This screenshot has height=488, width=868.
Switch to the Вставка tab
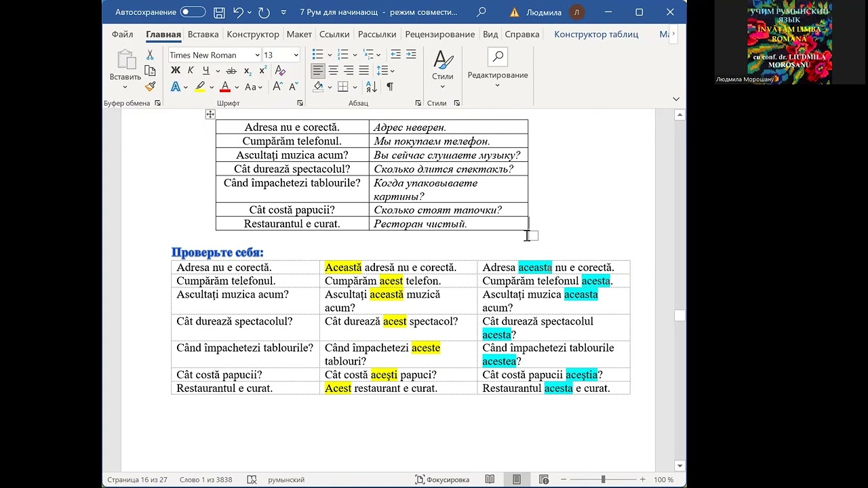coord(203,35)
